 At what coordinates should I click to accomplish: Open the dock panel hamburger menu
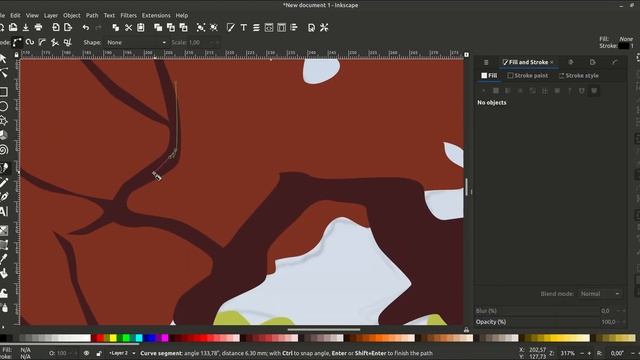pos(486,62)
